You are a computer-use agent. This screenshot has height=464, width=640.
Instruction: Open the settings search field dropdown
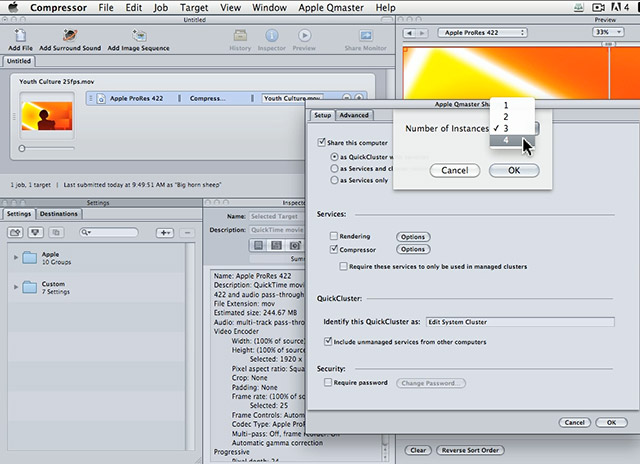click(86, 233)
